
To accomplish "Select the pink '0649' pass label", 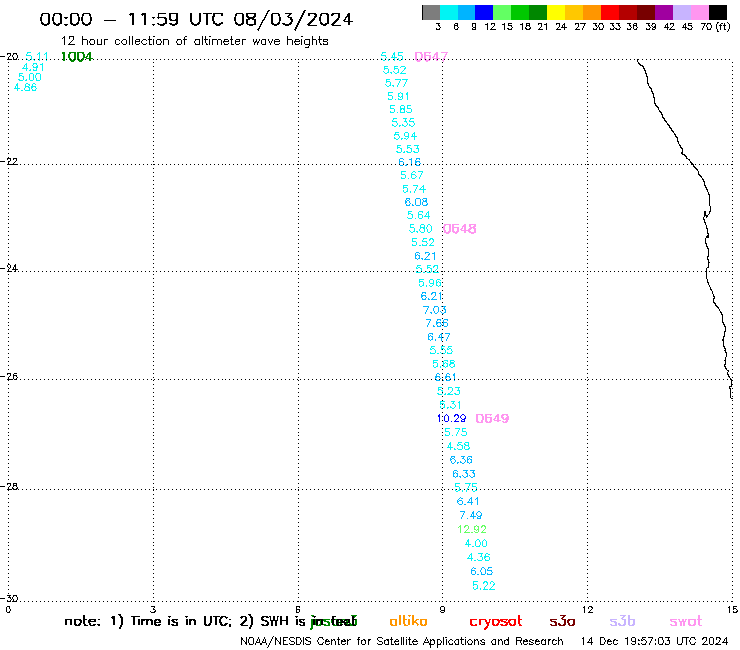I will [x=492, y=419].
